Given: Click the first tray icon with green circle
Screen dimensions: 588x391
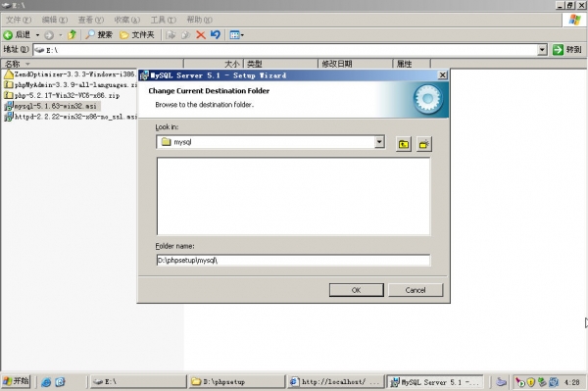Looking at the screenshot, I should [x=519, y=382].
